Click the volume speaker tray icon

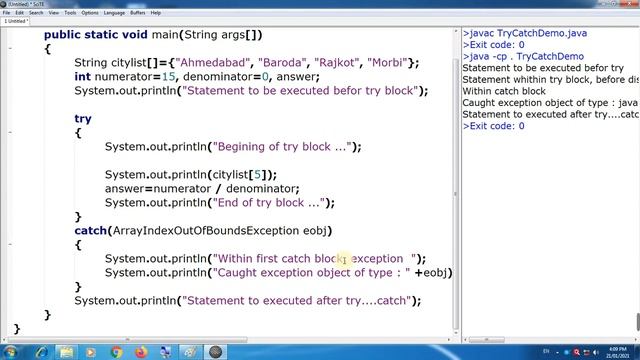(596, 352)
